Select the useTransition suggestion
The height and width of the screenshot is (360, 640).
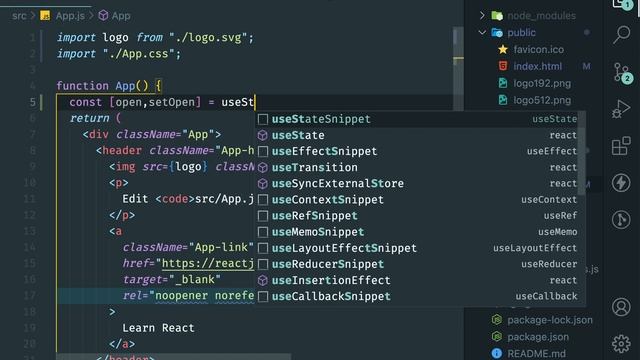pyautogui.click(x=417, y=167)
